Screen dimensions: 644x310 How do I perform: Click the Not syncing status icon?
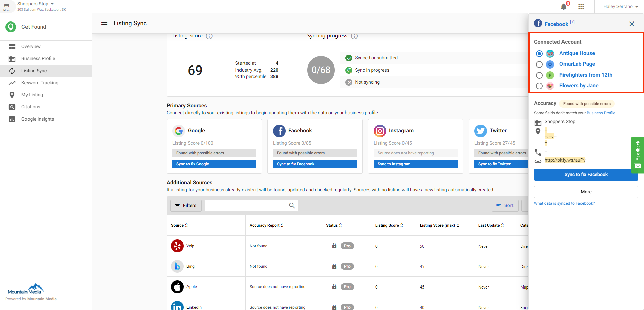click(x=349, y=82)
